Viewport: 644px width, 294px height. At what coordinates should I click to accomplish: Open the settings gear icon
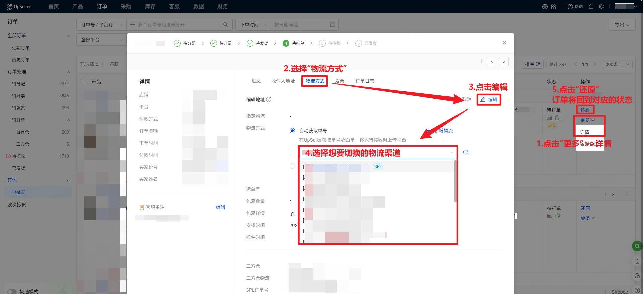pyautogui.click(x=601, y=7)
